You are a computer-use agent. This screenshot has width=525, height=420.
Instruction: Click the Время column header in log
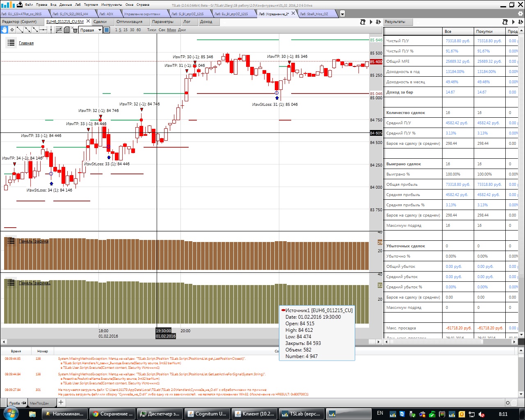point(16,351)
